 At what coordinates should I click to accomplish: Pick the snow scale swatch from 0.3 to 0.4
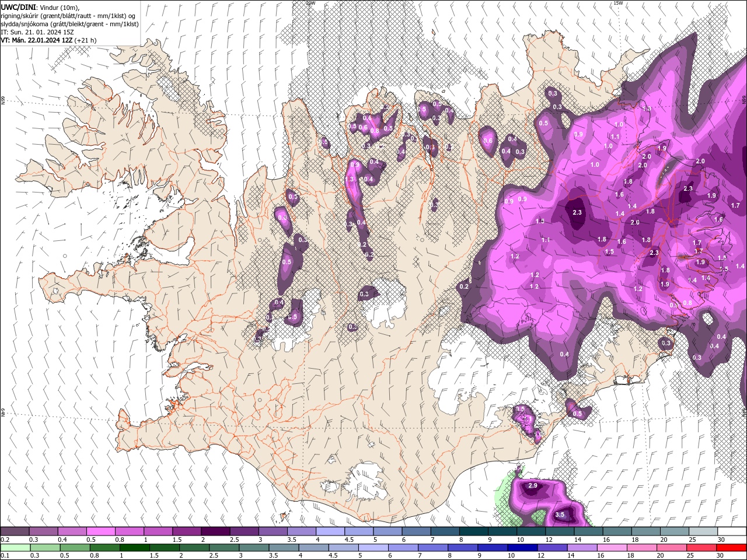coord(43,531)
